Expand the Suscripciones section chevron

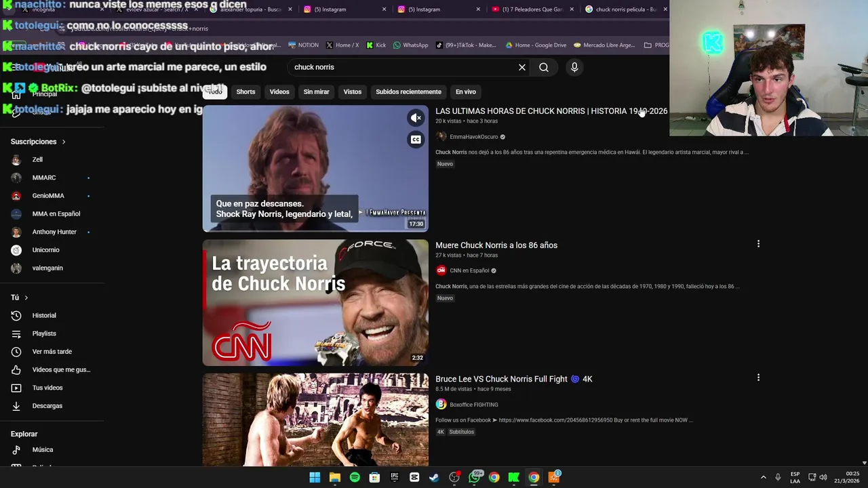64,142
